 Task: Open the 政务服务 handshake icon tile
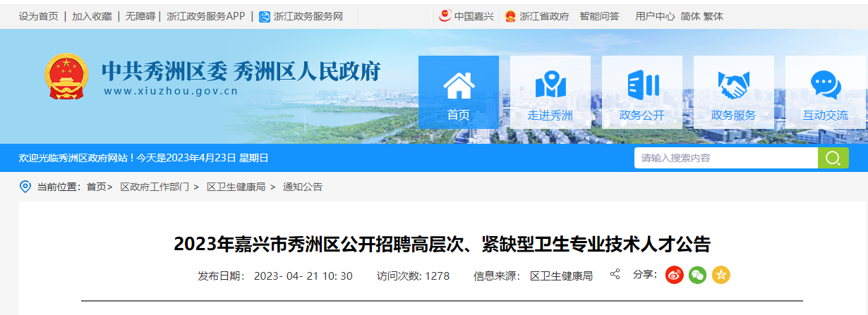click(x=734, y=92)
